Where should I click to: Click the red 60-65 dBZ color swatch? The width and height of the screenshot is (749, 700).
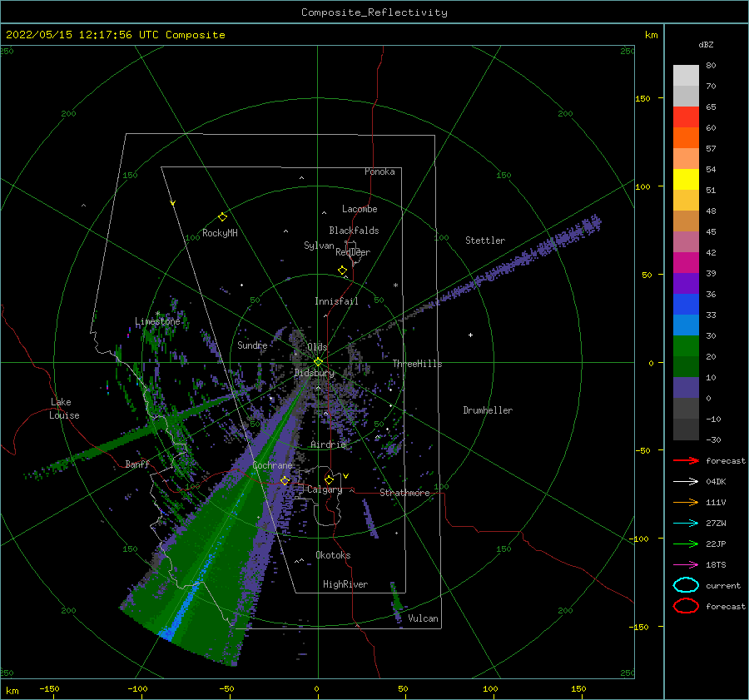tap(686, 117)
